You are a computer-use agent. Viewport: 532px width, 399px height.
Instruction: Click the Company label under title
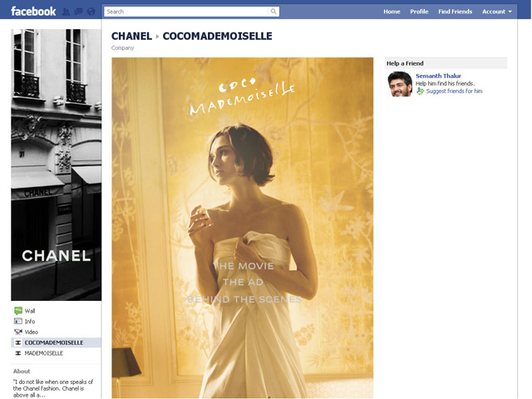122,48
